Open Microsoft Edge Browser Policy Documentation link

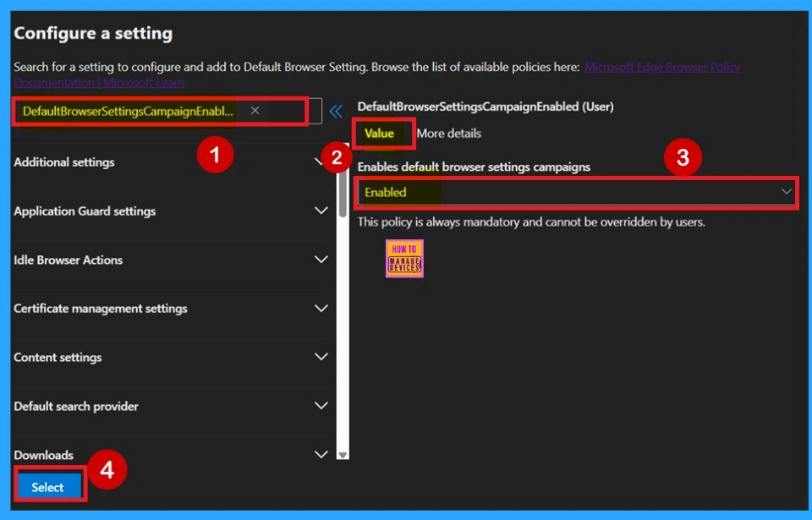pyautogui.click(x=662, y=67)
